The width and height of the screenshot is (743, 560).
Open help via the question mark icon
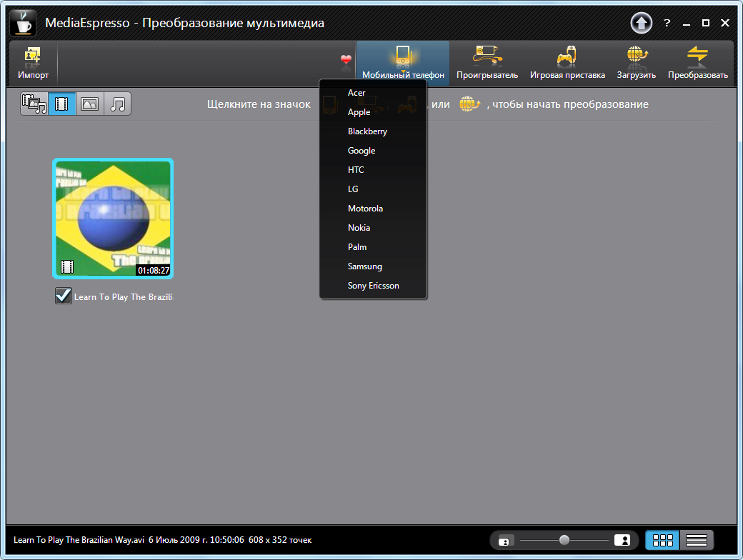[x=667, y=23]
